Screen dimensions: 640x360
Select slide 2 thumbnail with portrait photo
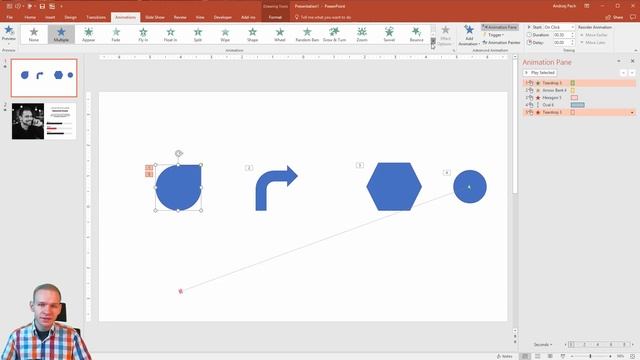click(x=44, y=121)
